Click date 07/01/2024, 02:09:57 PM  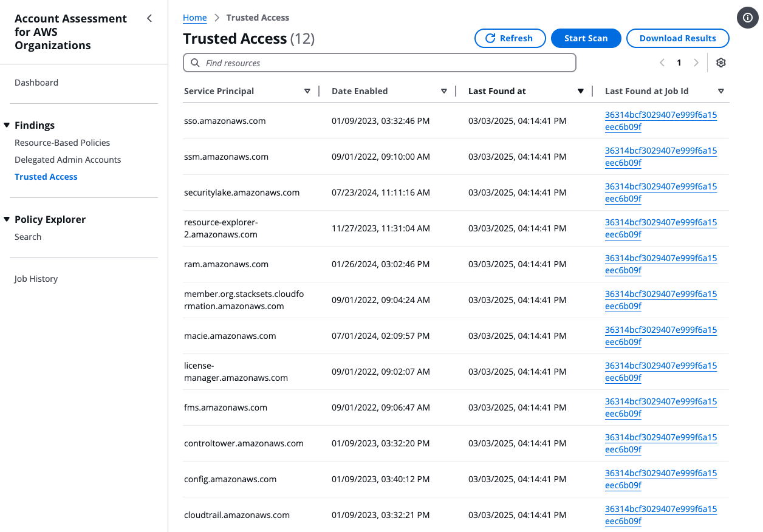[x=381, y=336]
